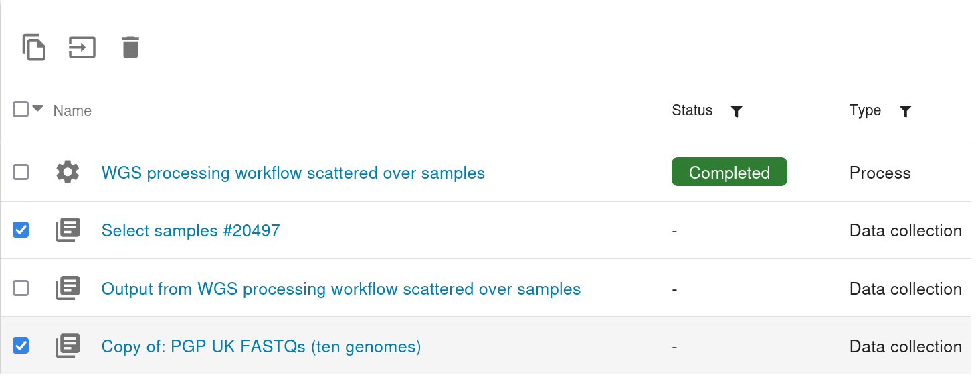Click collection icon beside Select samples #20497
980x377 pixels.
pyautogui.click(x=68, y=230)
